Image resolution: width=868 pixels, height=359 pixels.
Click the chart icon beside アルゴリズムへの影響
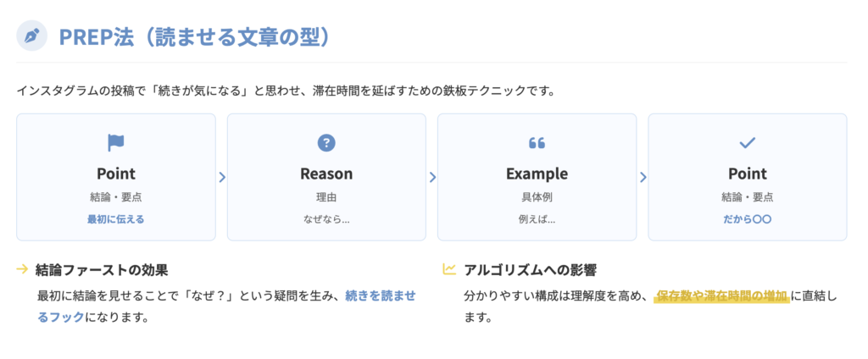point(449,270)
